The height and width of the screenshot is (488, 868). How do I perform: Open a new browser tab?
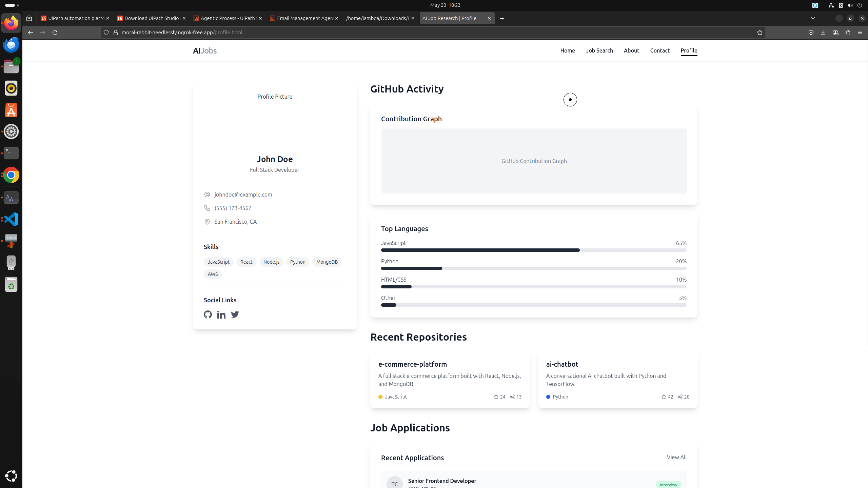click(502, 18)
